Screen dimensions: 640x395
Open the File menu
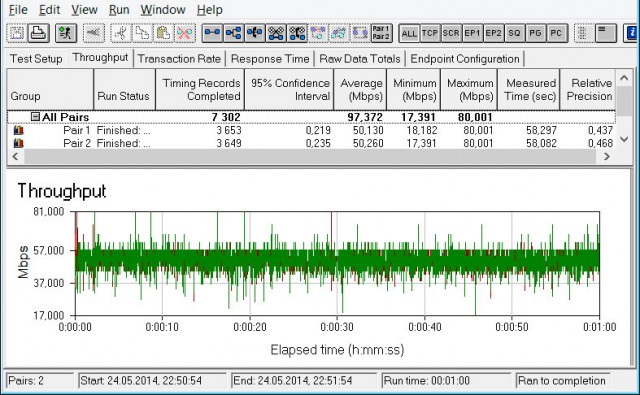coord(18,10)
